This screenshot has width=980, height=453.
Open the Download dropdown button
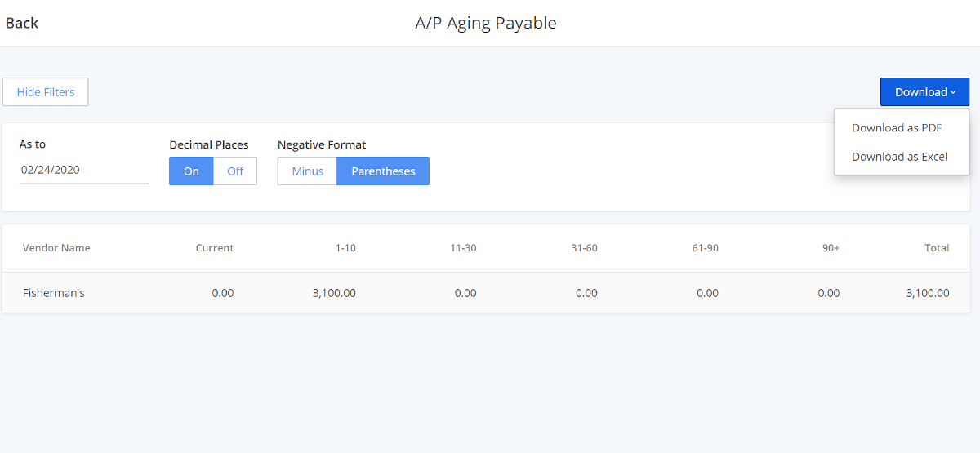point(924,92)
